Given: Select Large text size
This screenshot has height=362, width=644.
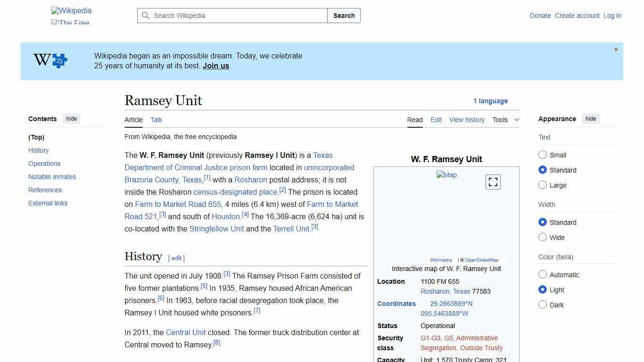Looking at the screenshot, I should point(543,185).
